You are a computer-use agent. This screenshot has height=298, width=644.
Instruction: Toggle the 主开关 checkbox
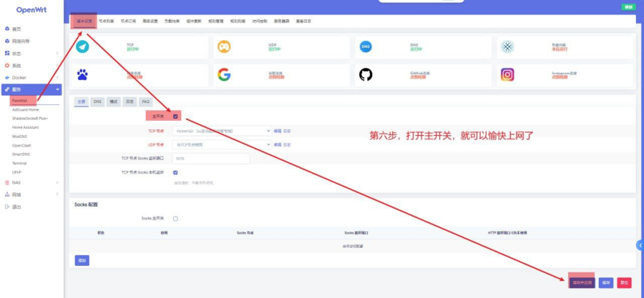[x=175, y=116]
